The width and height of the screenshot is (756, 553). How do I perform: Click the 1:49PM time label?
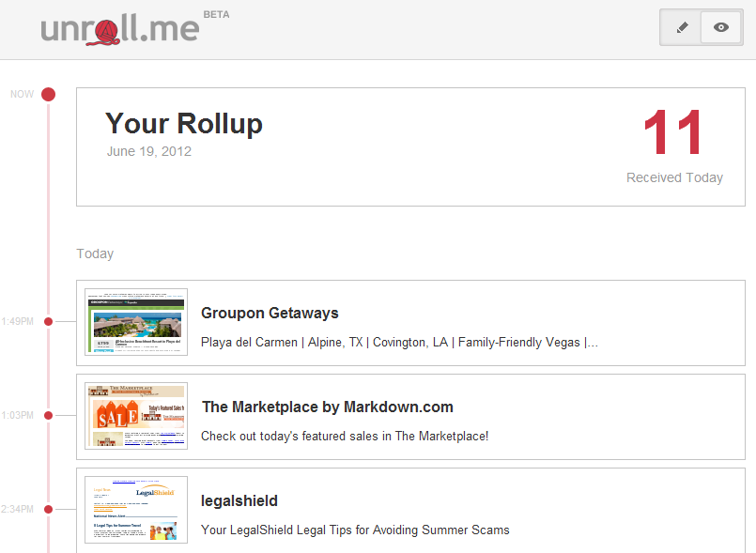pos(17,322)
